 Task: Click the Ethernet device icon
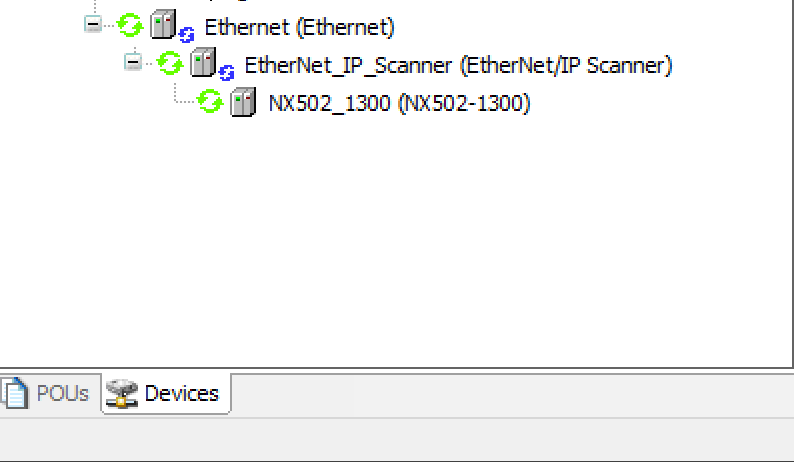(x=161, y=25)
